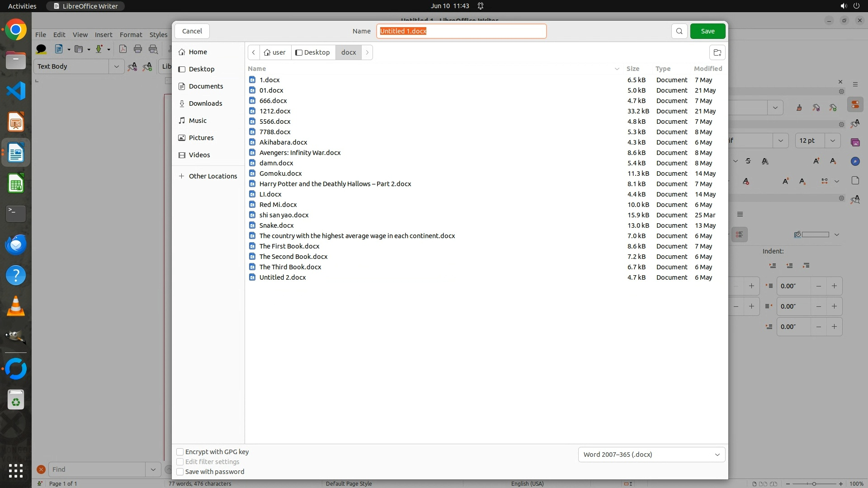Select the file Gomoku.docx

click(280, 174)
